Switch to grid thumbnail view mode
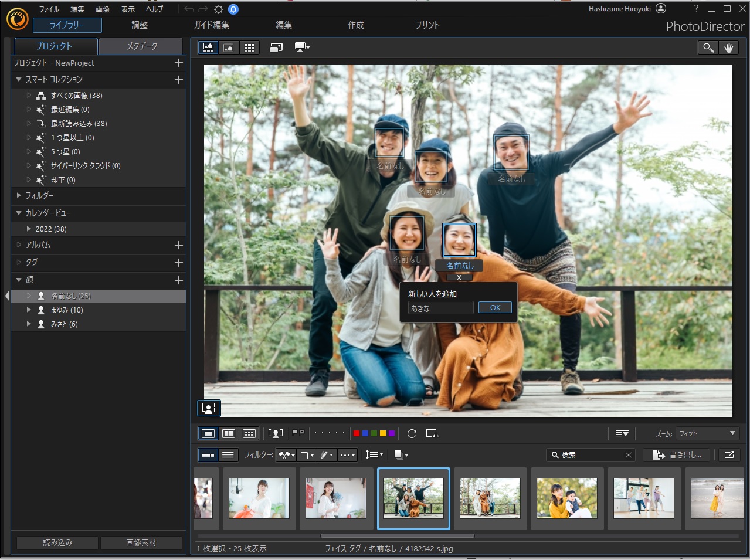This screenshot has height=560, width=750. [x=249, y=48]
